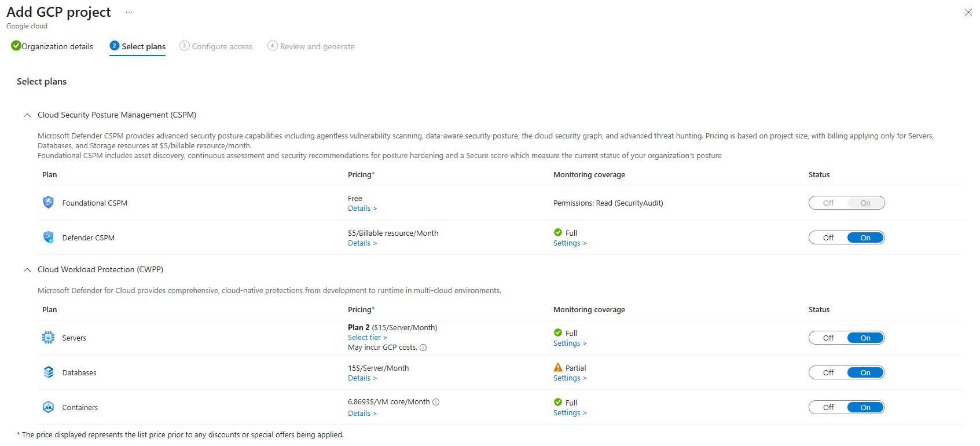Click the info icon beside GCP costs

(423, 348)
